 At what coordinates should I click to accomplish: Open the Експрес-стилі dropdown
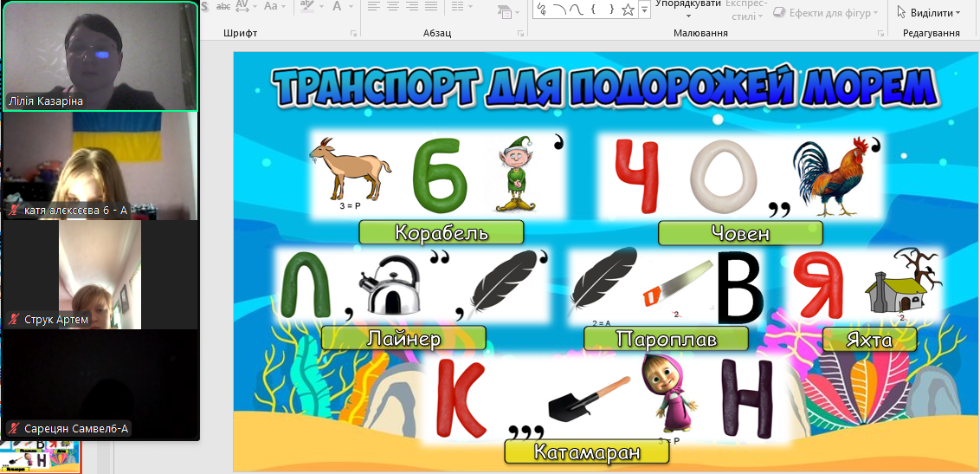(746, 10)
